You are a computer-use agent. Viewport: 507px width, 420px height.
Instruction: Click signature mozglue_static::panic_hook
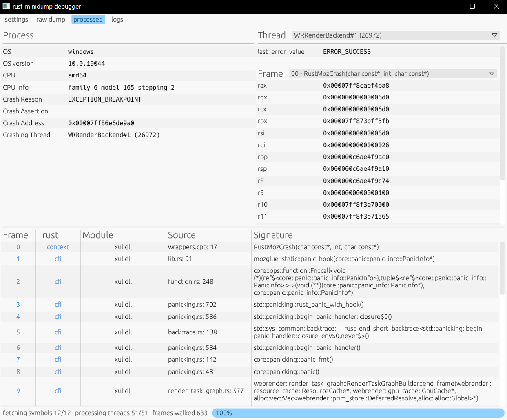(344, 259)
